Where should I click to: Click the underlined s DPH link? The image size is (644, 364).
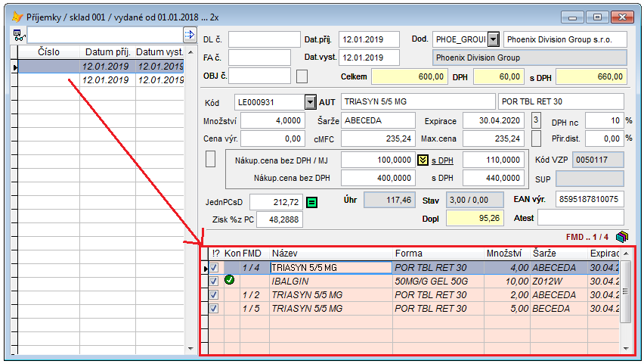point(442,160)
